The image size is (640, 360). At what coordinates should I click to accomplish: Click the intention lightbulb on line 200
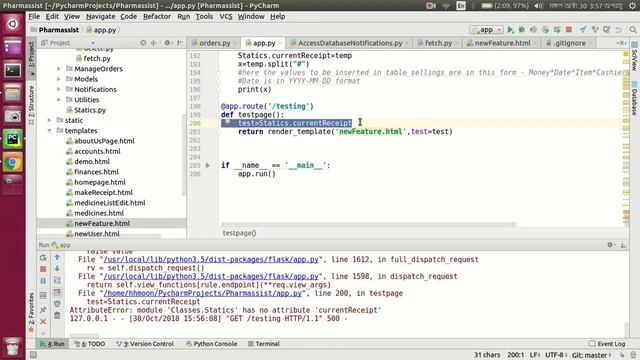pos(228,122)
